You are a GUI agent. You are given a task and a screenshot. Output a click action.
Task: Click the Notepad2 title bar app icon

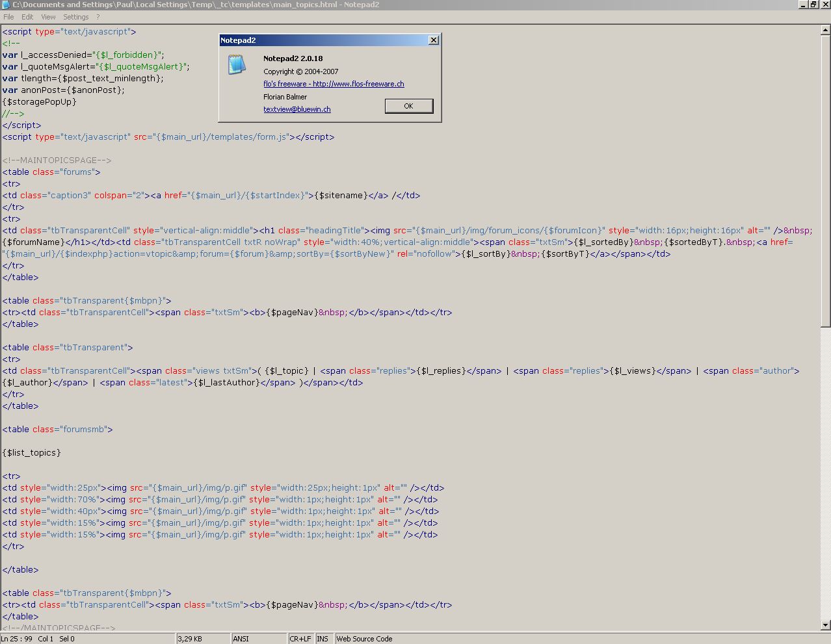coord(5,5)
